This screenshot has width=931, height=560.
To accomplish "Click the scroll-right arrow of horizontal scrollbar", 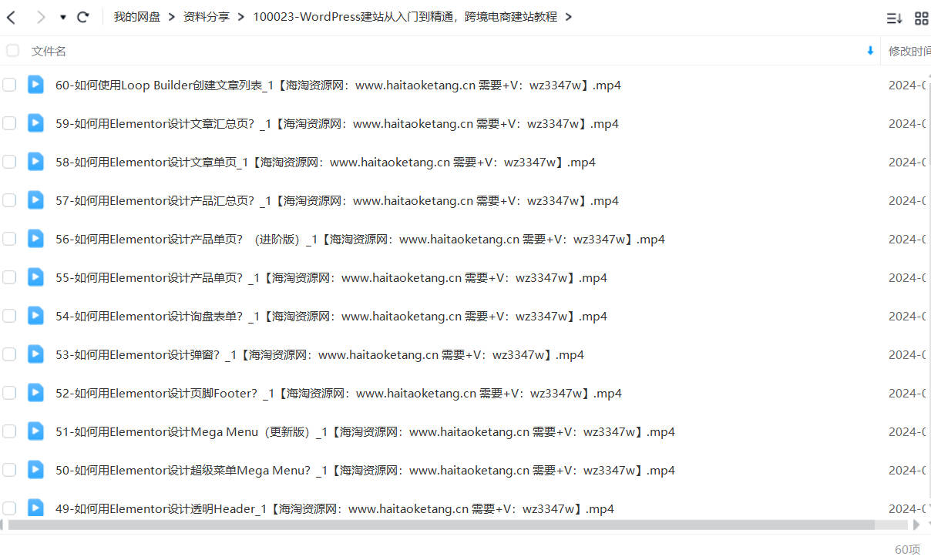I will click(916, 525).
